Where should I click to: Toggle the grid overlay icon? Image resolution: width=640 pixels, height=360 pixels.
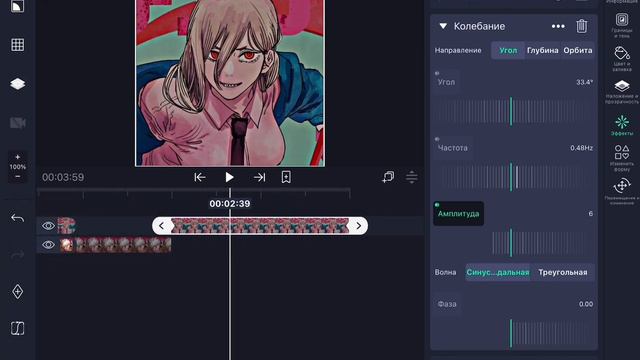point(18,45)
